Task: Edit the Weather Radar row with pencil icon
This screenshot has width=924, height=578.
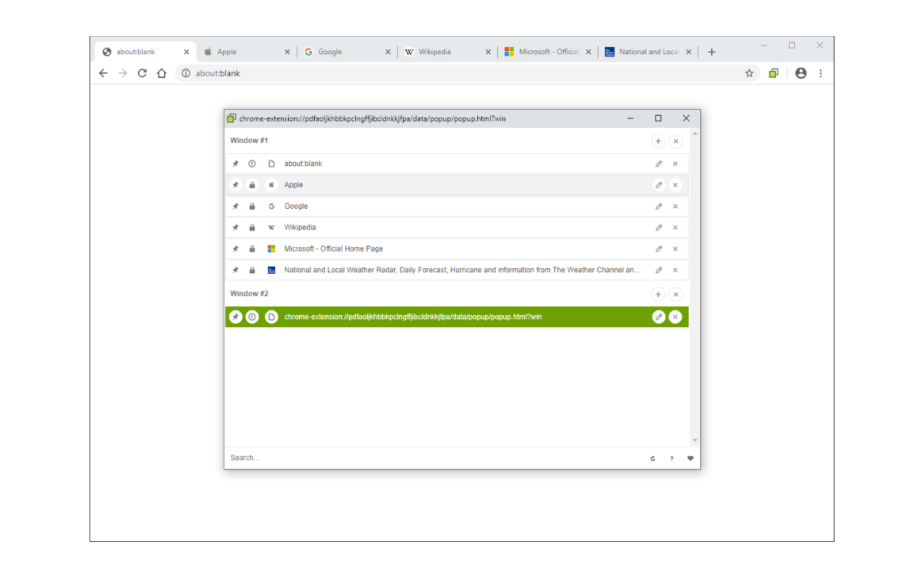Action: click(658, 270)
